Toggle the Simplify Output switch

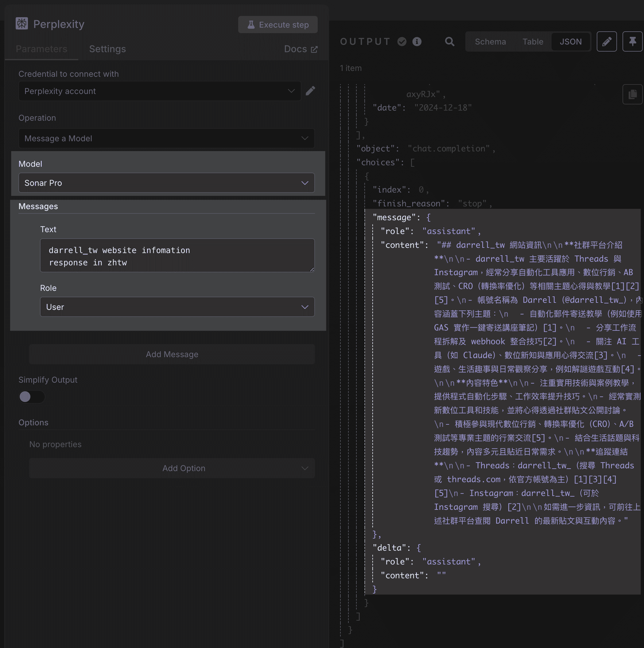(x=32, y=397)
